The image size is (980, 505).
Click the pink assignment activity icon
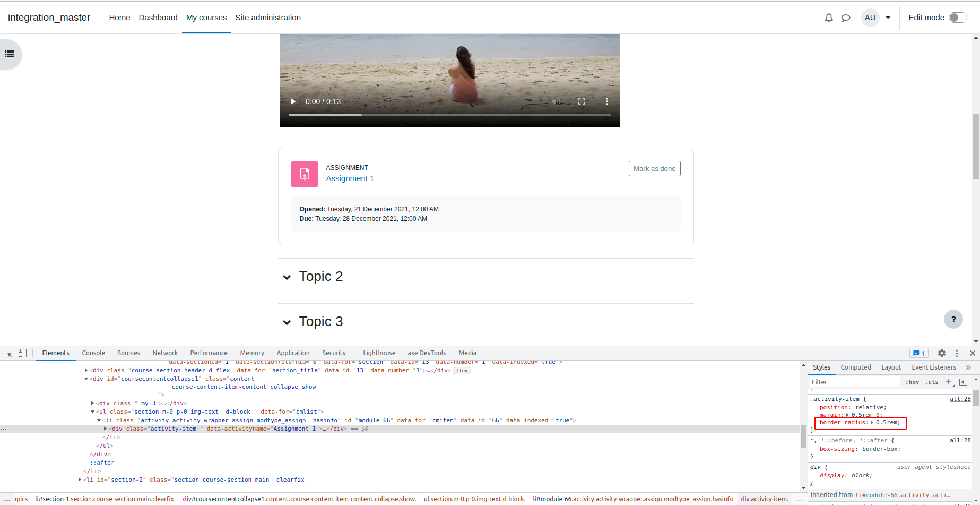(305, 174)
